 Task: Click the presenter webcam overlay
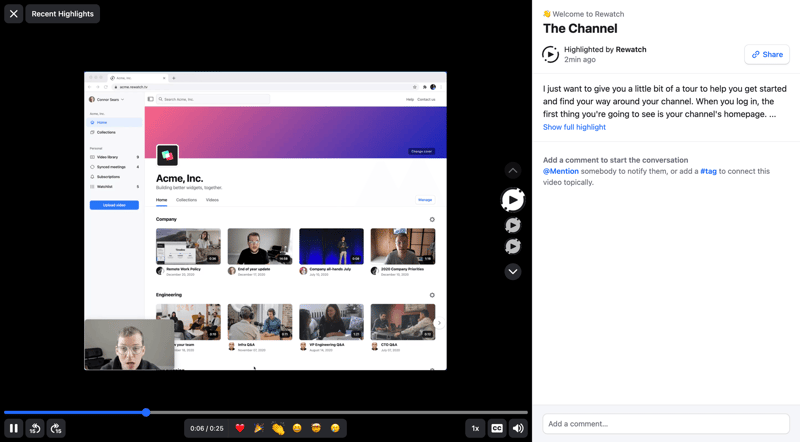point(129,345)
